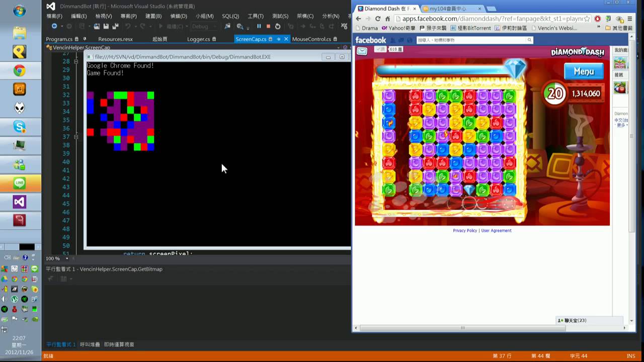The height and width of the screenshot is (362, 644).
Task: Switch to the Logger.cs tab
Action: pos(198,39)
